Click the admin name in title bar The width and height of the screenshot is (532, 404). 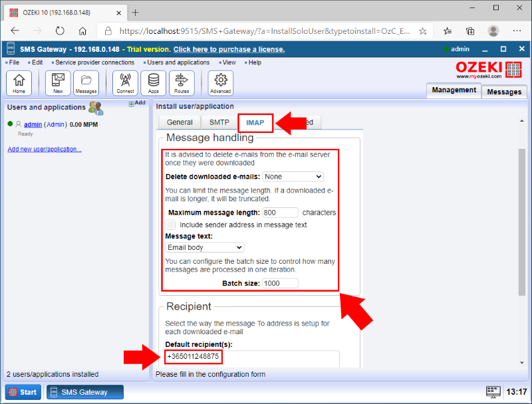[x=460, y=49]
